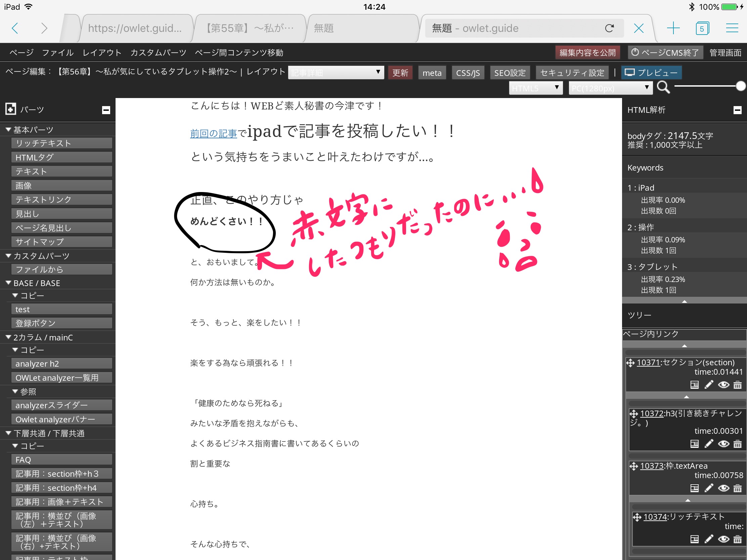Click the 編集内容を公開 button
Viewport: 747px width, 560px height.
pyautogui.click(x=587, y=53)
